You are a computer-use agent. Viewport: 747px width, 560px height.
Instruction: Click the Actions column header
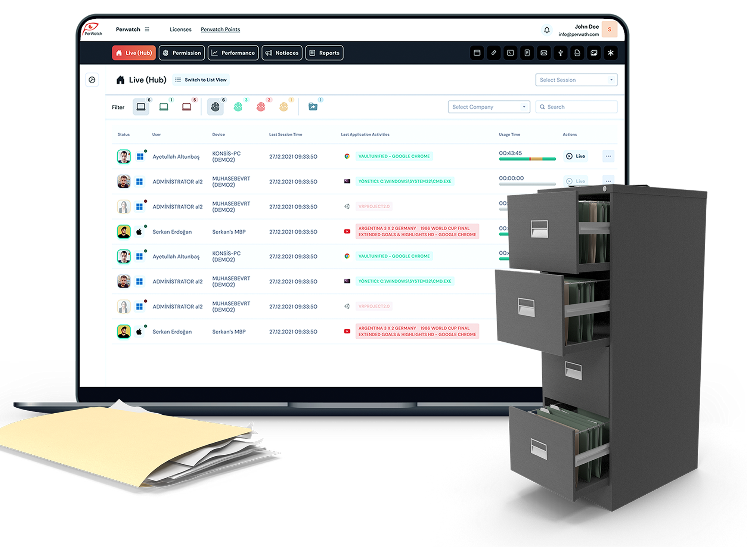click(570, 134)
